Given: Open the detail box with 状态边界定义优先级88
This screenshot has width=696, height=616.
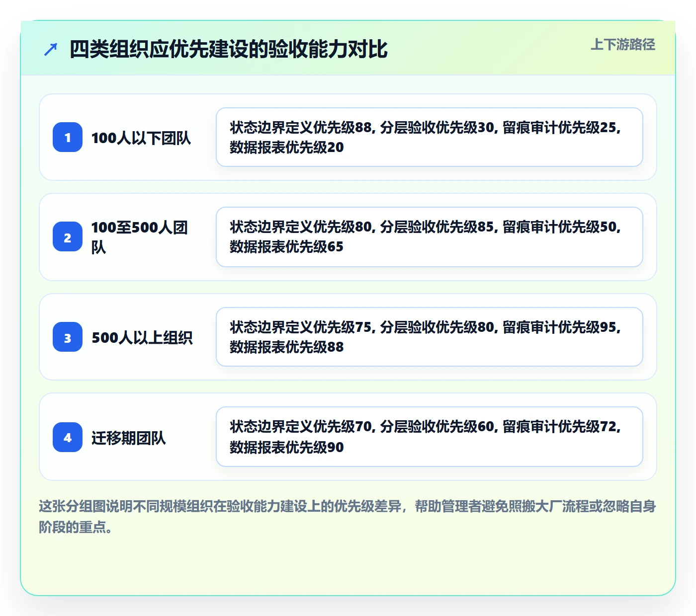Looking at the screenshot, I should [x=430, y=137].
